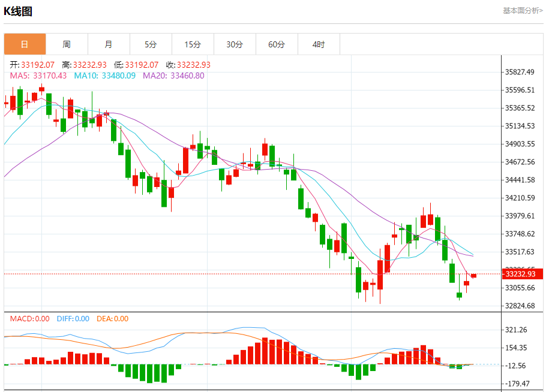Screen dimensions: 549x392
Task: Click the MA10: 33480.09 legend
Action: coord(104,76)
